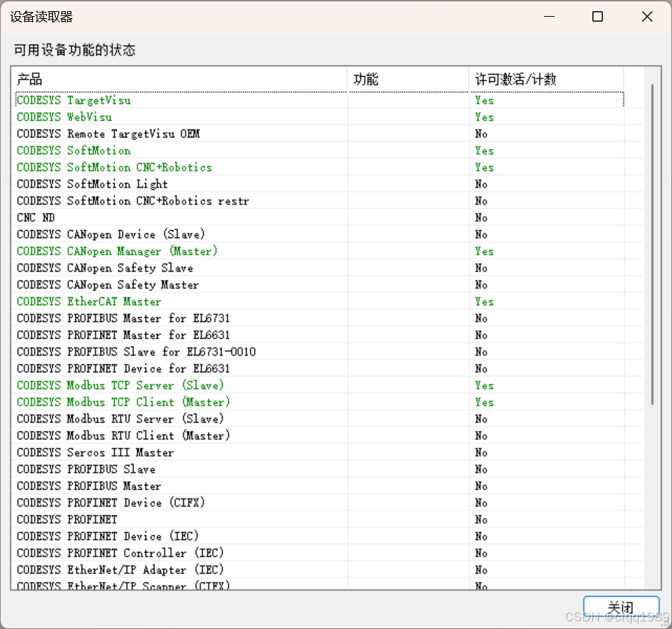The height and width of the screenshot is (629, 672).
Task: Select CODESYS Modbus TCP Client (Master)
Action: tap(320, 402)
